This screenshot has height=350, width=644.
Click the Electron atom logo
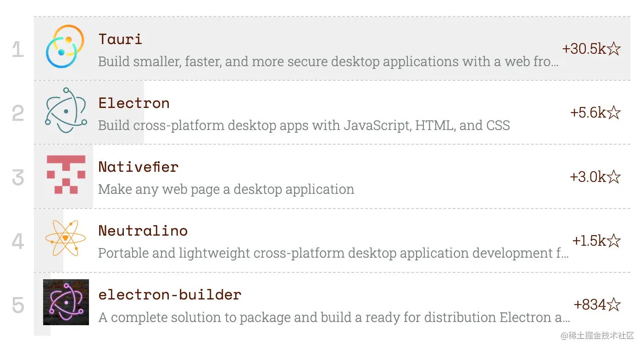[x=66, y=111]
